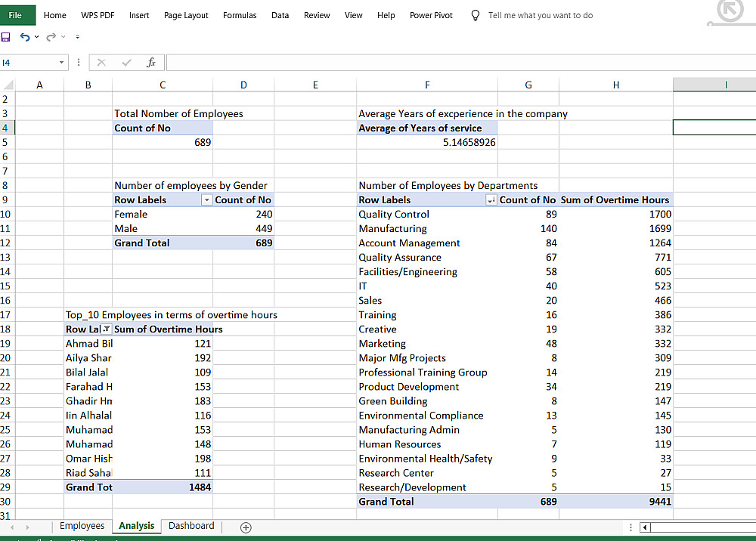Viewport: 756px width, 541px height.
Task: Open the Formulas ribbon tab
Action: [240, 15]
